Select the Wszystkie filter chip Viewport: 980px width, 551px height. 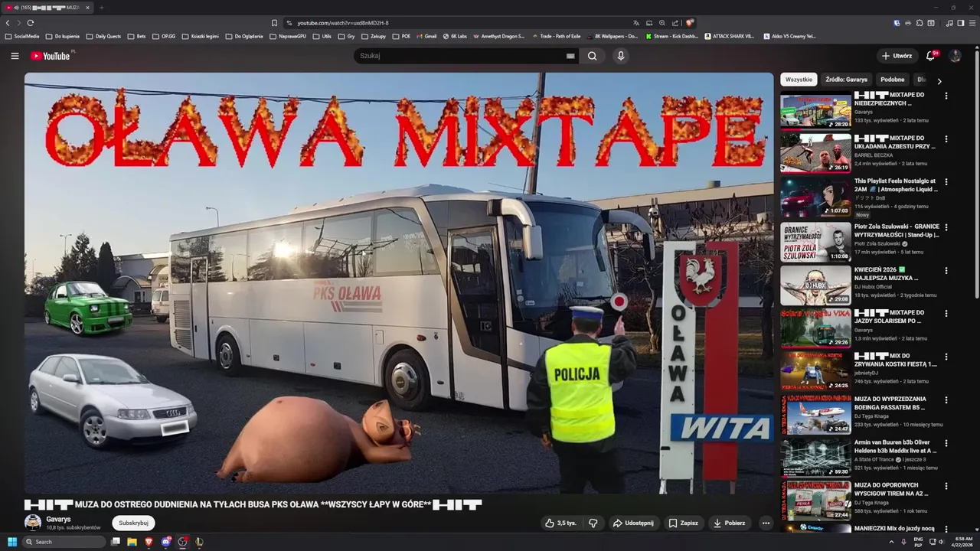799,80
